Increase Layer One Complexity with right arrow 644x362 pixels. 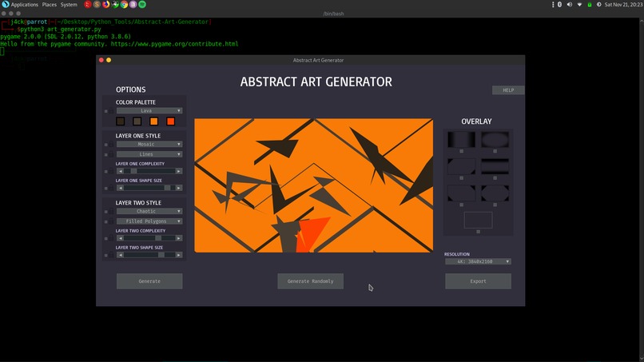tap(179, 171)
